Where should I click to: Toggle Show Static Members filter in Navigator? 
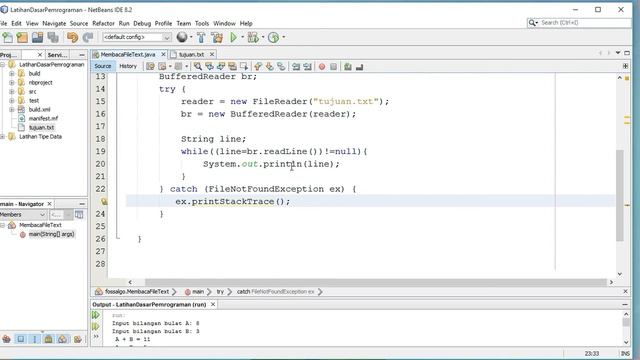pos(35,339)
